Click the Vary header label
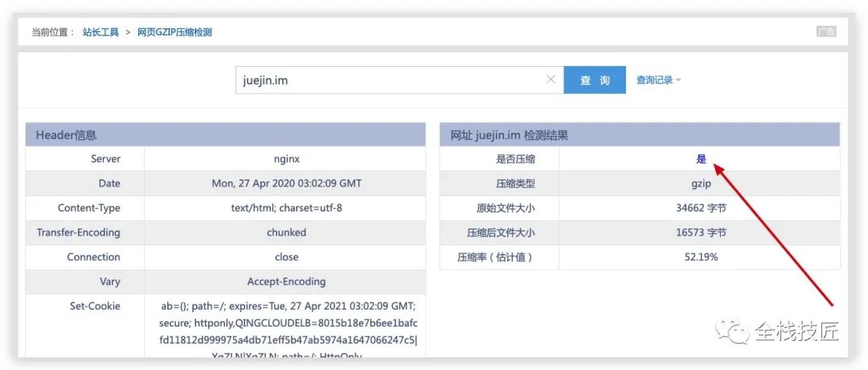Image resolution: width=868 pixels, height=370 pixels. (109, 282)
